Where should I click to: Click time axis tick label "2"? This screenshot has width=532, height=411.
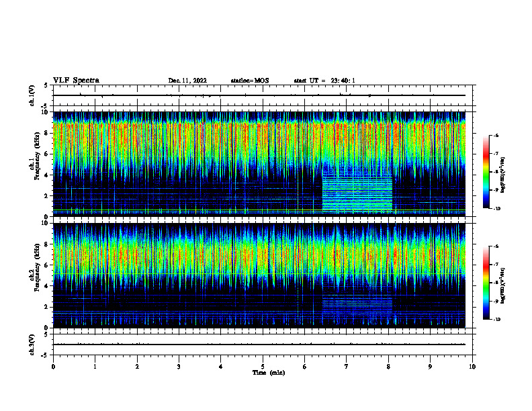pyautogui.click(x=137, y=367)
